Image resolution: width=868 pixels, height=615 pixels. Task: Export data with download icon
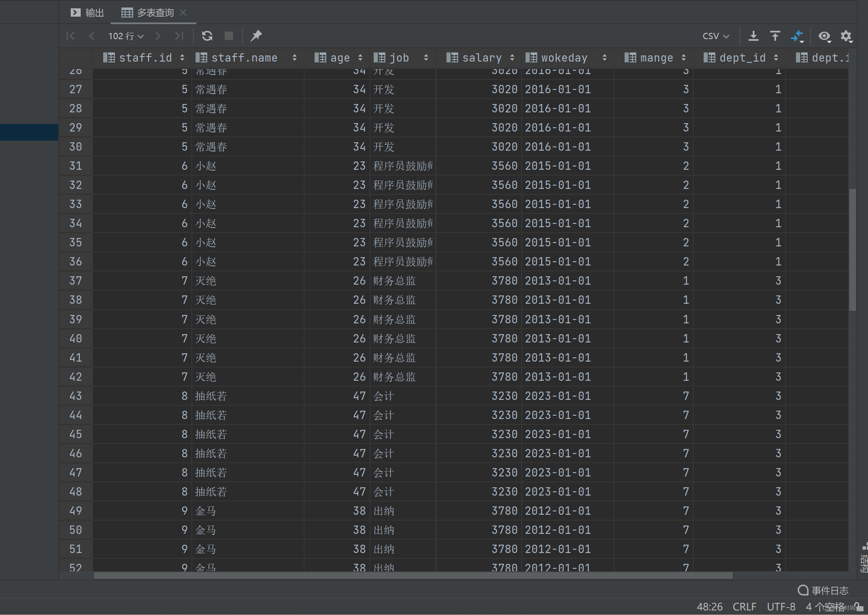(x=753, y=36)
